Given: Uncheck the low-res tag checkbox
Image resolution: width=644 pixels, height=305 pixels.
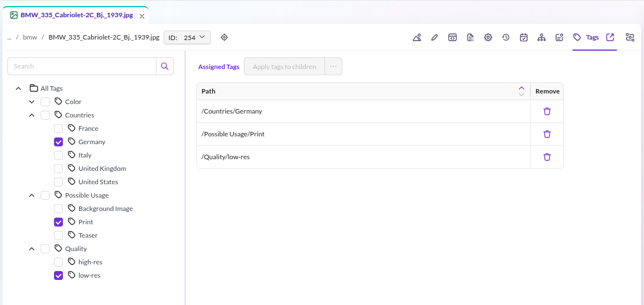Looking at the screenshot, I should pos(58,276).
